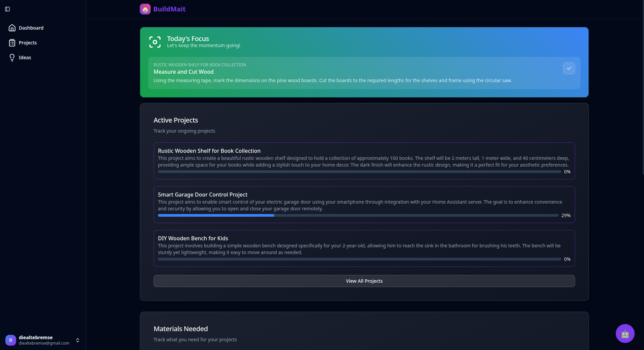Click the Dashboard home icon

(x=12, y=28)
